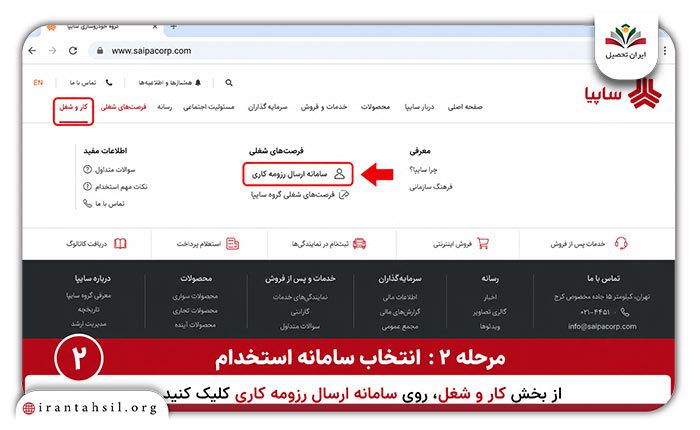Open footer معرفی گروه سایپا link
The width and height of the screenshot is (700, 430).
[89, 296]
